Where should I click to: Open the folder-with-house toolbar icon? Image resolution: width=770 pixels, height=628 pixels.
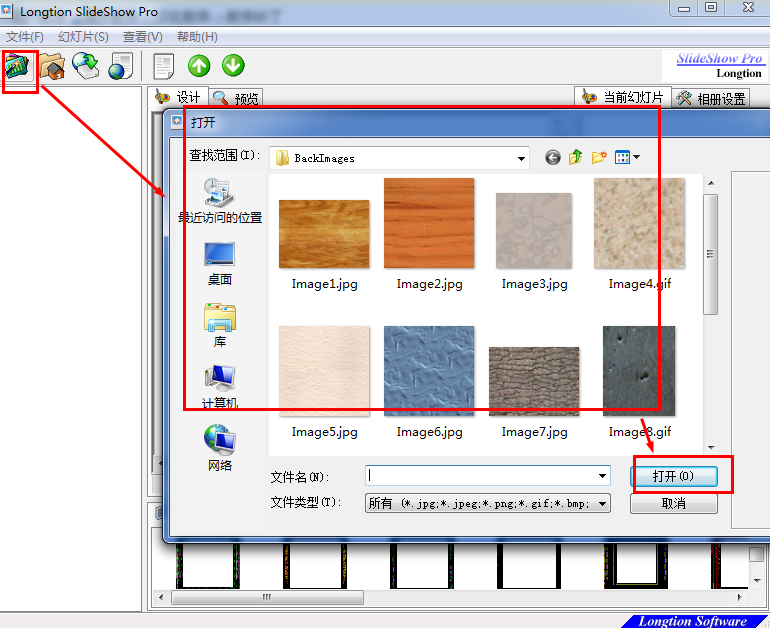52,66
